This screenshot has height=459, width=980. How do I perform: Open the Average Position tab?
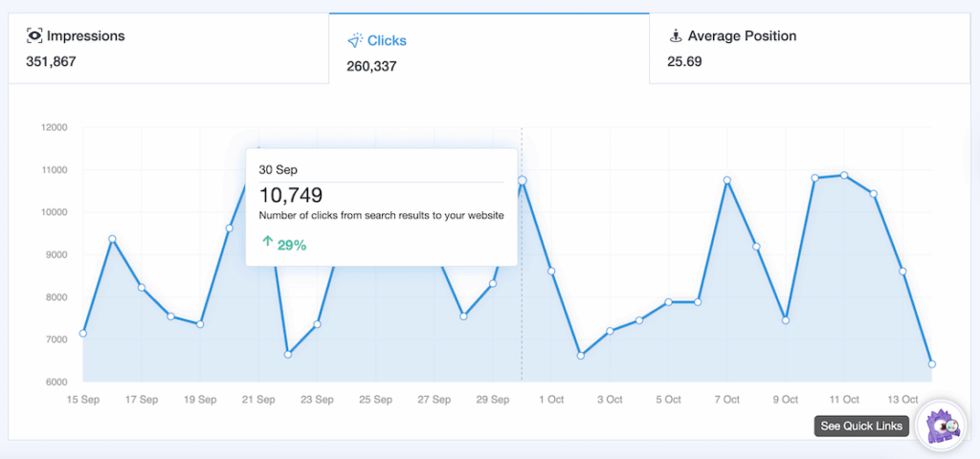[743, 36]
